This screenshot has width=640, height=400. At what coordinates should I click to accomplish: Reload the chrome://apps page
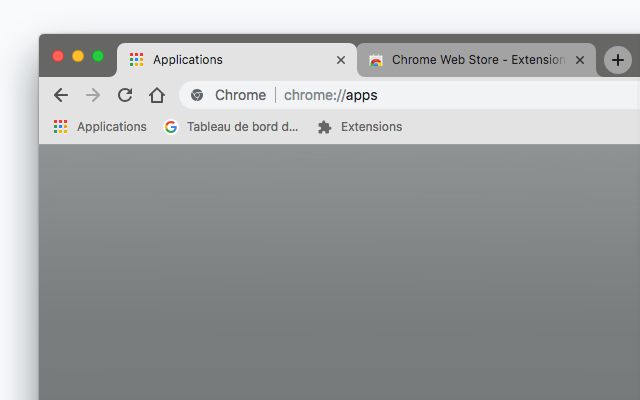[x=125, y=95]
